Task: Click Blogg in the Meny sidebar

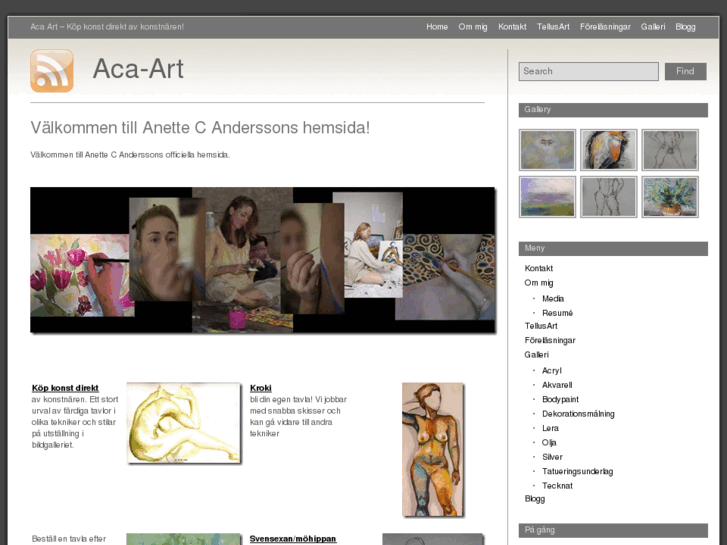Action: pyautogui.click(x=535, y=499)
